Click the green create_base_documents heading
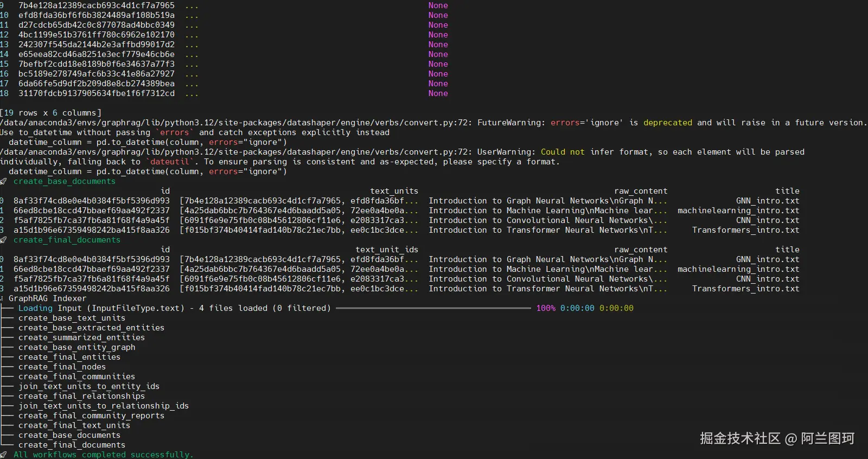The image size is (868, 459). click(65, 181)
